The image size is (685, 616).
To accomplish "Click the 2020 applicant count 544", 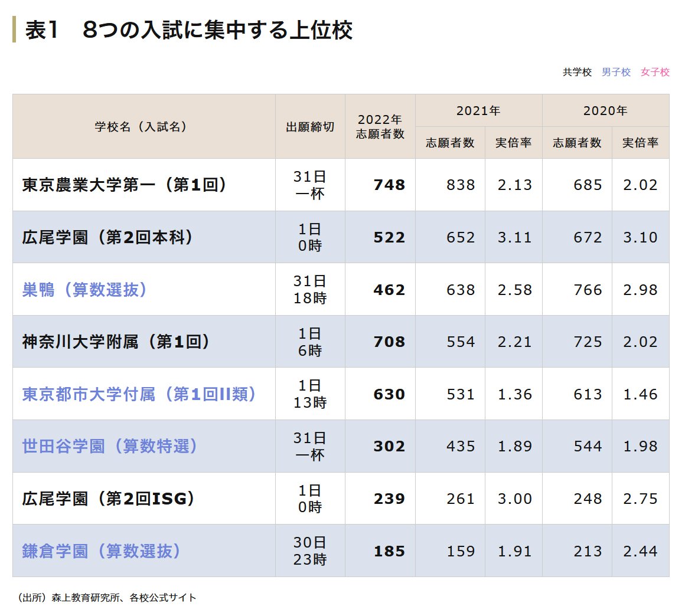I will 588,446.
